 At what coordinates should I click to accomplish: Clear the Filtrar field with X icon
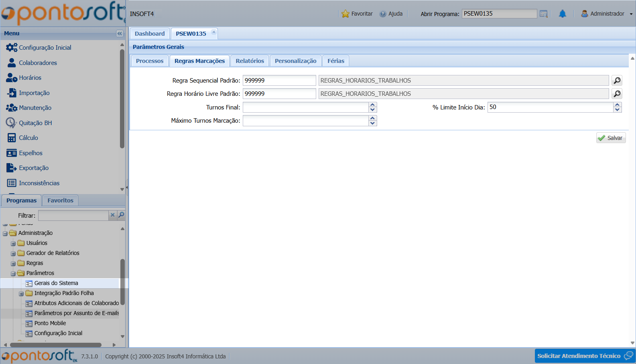113,215
